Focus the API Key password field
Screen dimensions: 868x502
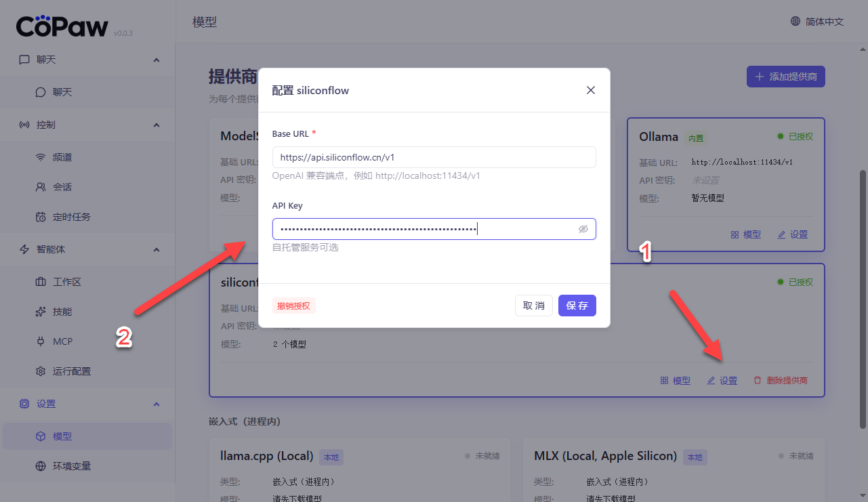point(434,229)
